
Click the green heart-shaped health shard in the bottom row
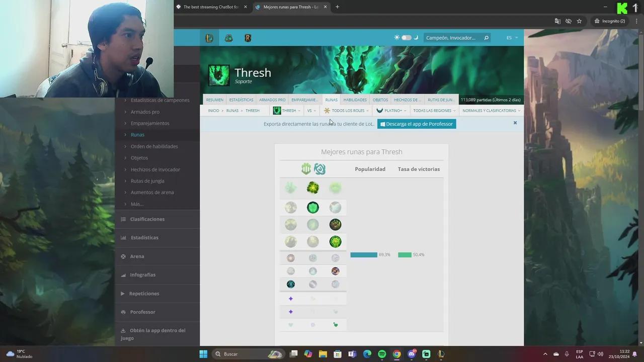point(336,325)
